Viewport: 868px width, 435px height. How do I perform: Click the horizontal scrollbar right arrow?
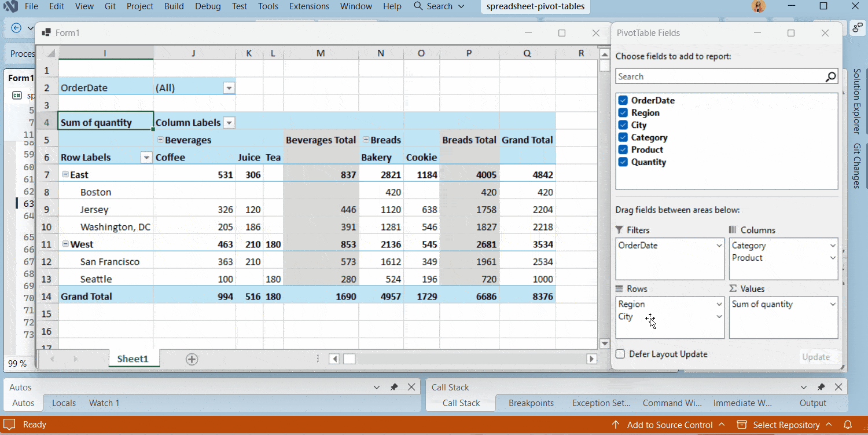tap(591, 359)
